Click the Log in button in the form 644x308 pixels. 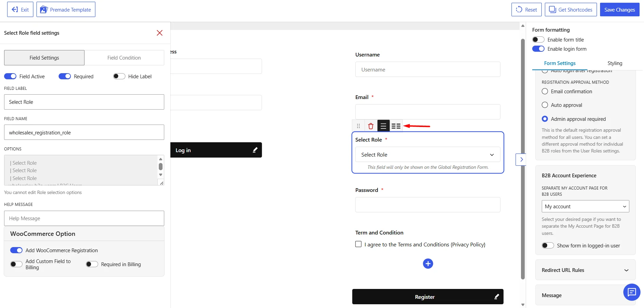[x=216, y=150]
